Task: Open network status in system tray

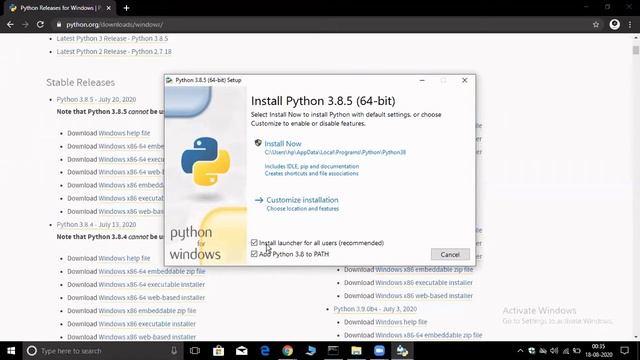Action: tap(565, 351)
